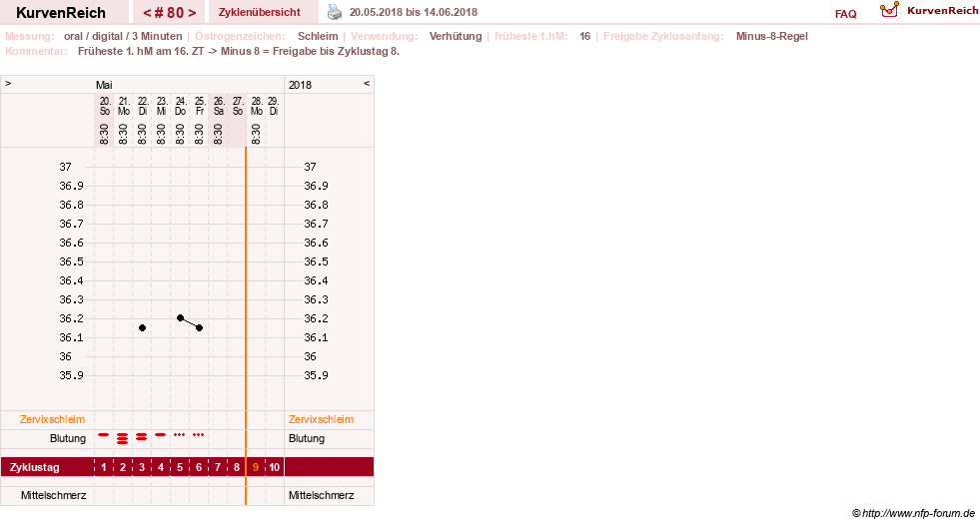Click date header '21. Mo'
980x525 pixels.
pos(124,106)
